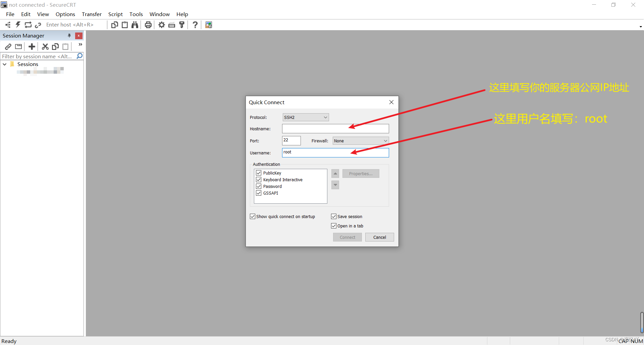Collapse the Sessions tree folder

[x=5, y=64]
